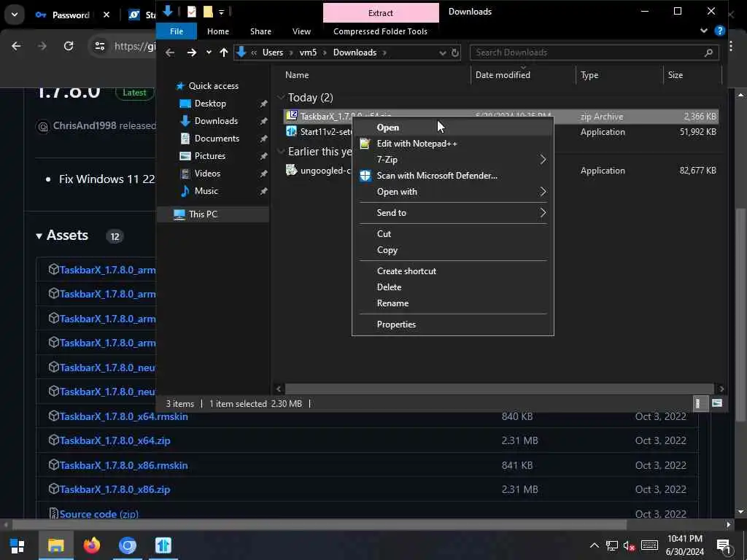Expand the Open with submenu

[452, 192]
